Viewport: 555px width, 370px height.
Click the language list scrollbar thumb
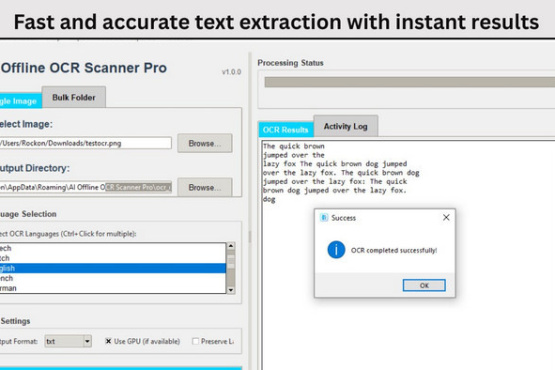[231, 262]
